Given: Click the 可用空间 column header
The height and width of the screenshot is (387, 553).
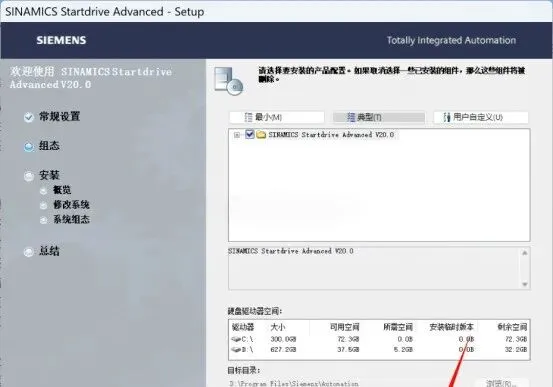Looking at the screenshot, I should 345,327.
